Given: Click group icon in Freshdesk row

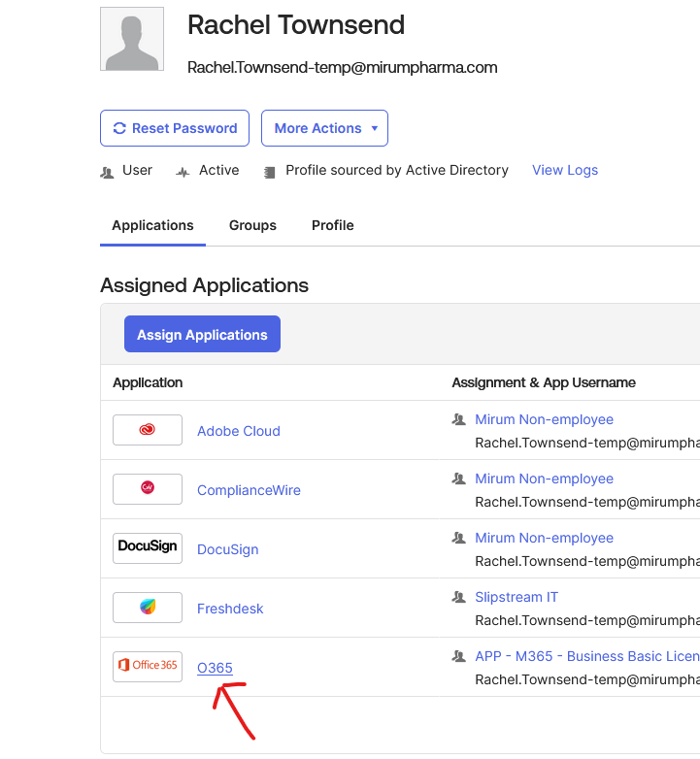Looking at the screenshot, I should pos(459,597).
